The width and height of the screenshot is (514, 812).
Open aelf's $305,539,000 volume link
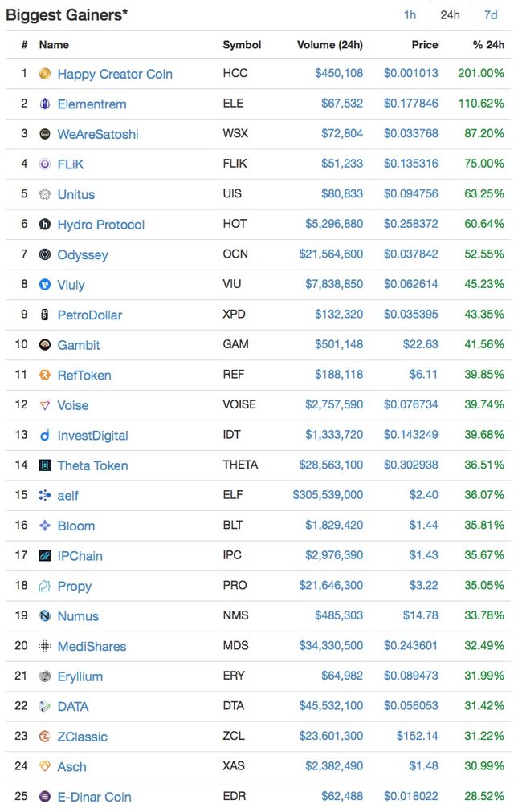[328, 495]
